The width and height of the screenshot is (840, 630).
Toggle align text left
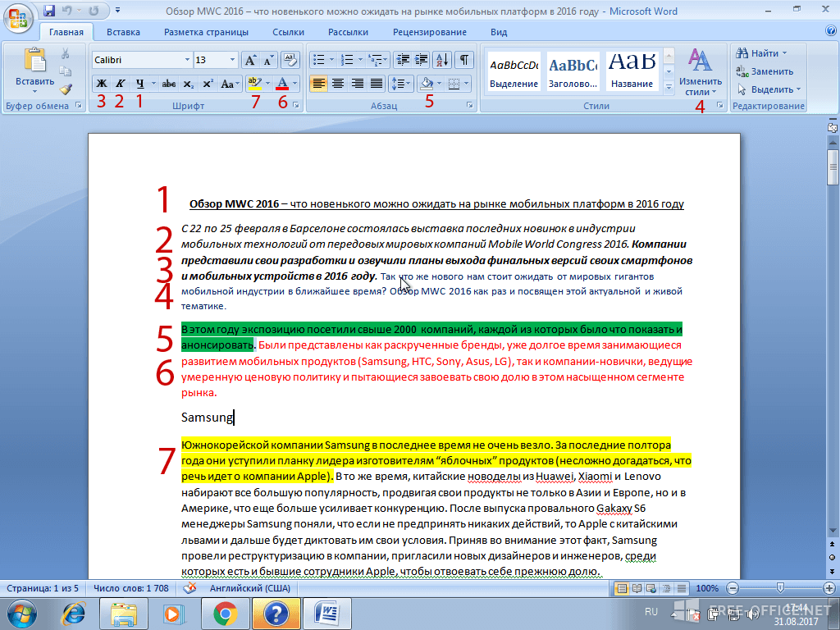[318, 84]
